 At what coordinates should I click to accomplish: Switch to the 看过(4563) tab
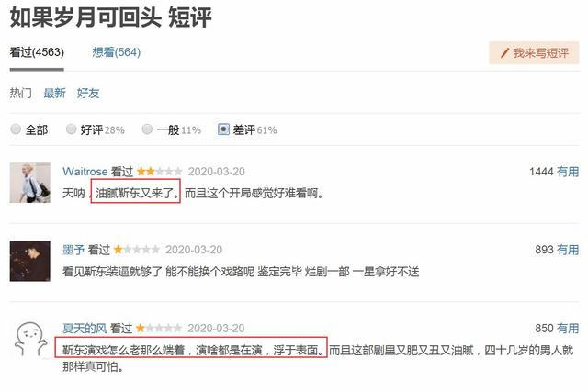pyautogui.click(x=37, y=52)
